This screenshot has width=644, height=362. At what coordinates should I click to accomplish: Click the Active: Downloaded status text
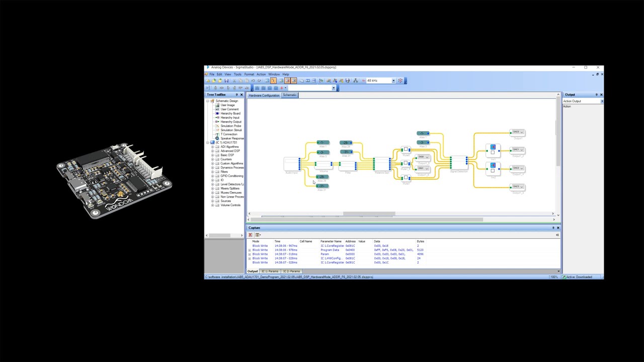(x=579, y=277)
